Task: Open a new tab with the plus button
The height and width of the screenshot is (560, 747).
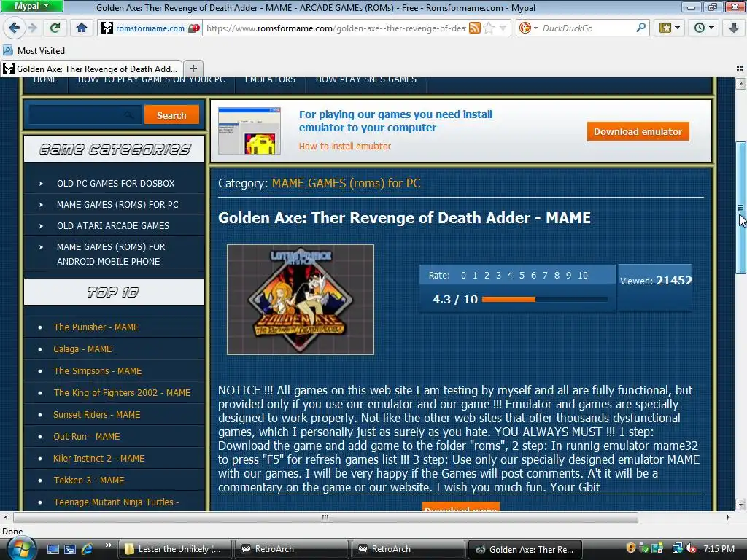Action: click(x=193, y=68)
